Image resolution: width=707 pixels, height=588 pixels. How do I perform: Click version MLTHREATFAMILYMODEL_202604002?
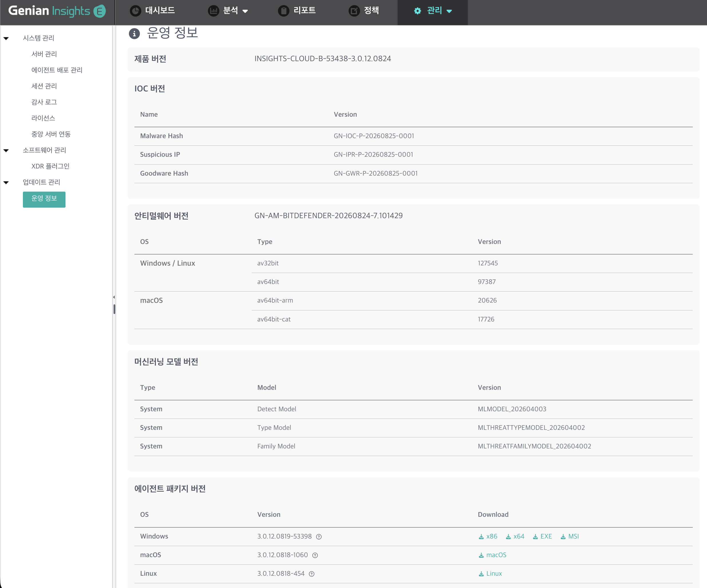pos(534,446)
